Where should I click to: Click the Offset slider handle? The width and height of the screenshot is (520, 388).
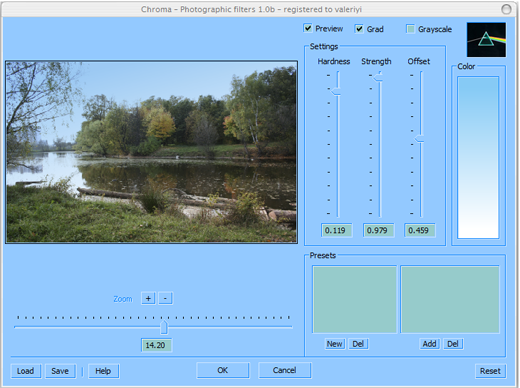pos(420,139)
